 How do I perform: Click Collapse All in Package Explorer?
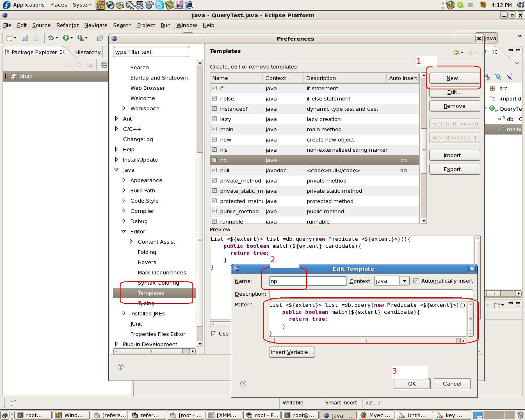click(104, 65)
